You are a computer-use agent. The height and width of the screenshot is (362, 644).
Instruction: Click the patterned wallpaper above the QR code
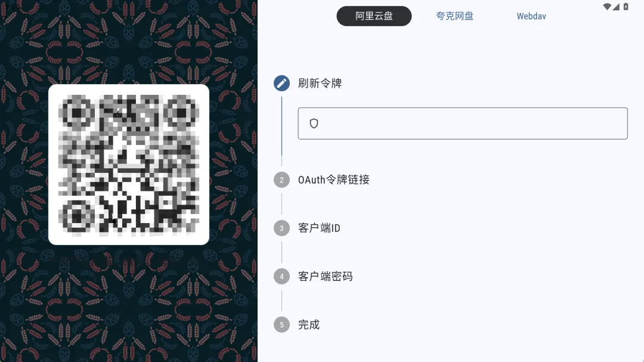tap(129, 41)
